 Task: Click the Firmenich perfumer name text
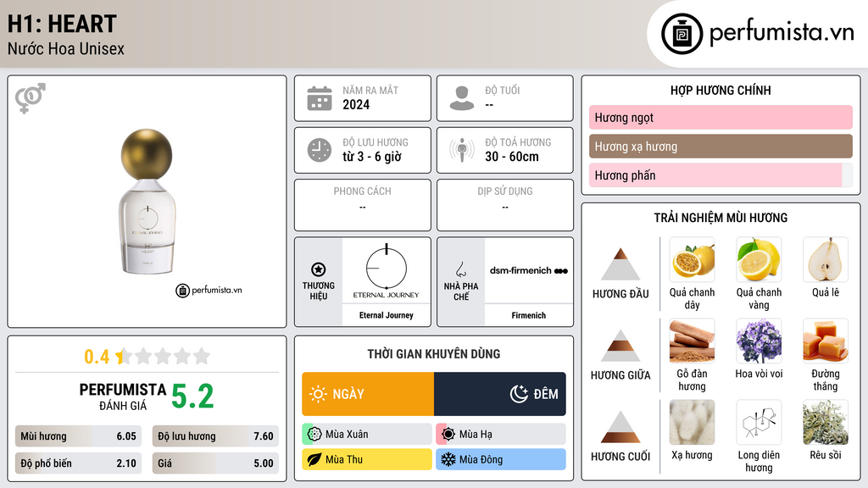[x=529, y=315]
